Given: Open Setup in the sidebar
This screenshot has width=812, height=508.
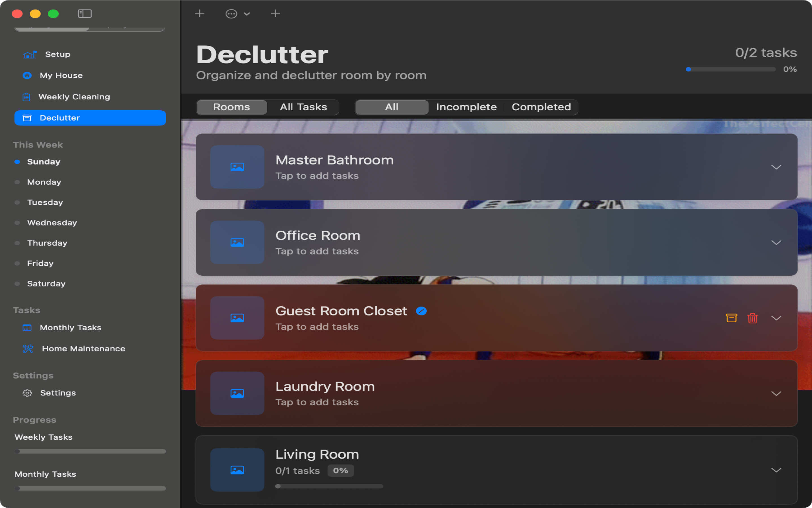Looking at the screenshot, I should tap(90, 54).
